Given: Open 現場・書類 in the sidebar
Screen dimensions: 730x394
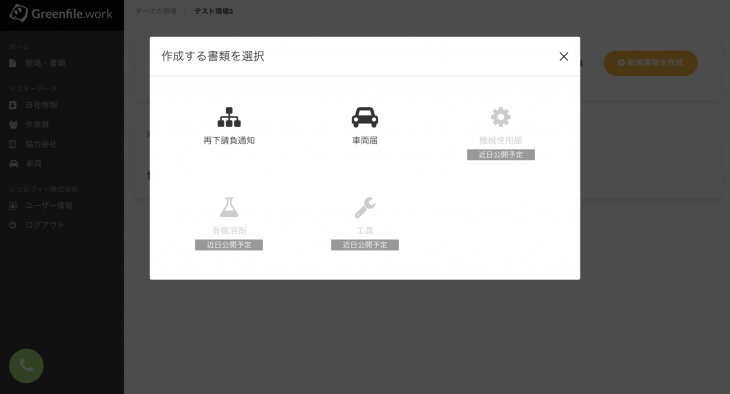Looking at the screenshot, I should point(45,63).
